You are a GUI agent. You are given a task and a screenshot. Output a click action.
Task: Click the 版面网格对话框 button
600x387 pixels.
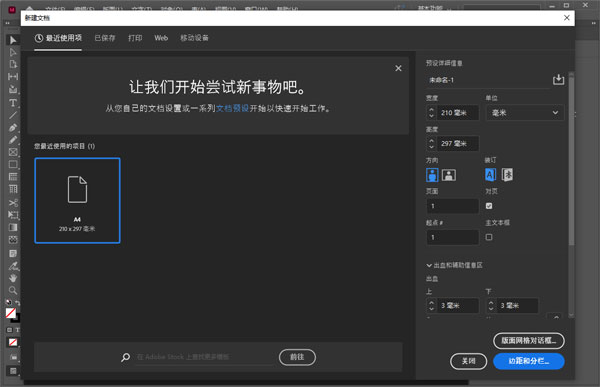529,341
